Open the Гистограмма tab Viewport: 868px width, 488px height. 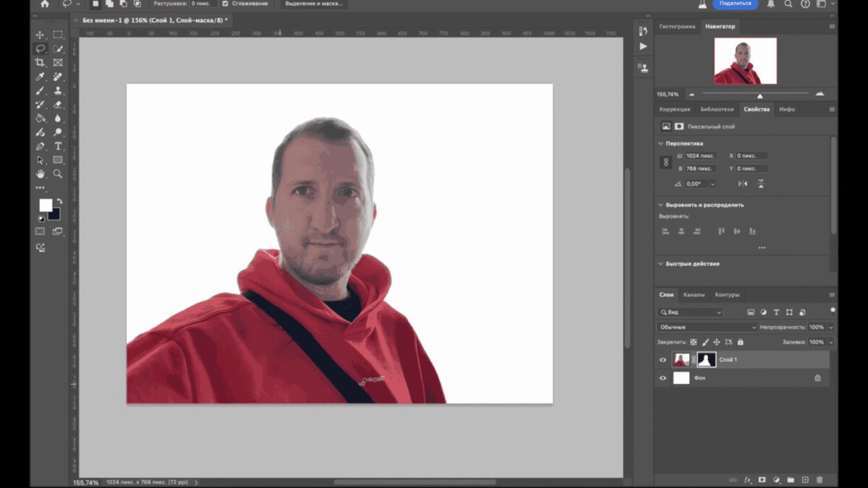[x=677, y=27]
